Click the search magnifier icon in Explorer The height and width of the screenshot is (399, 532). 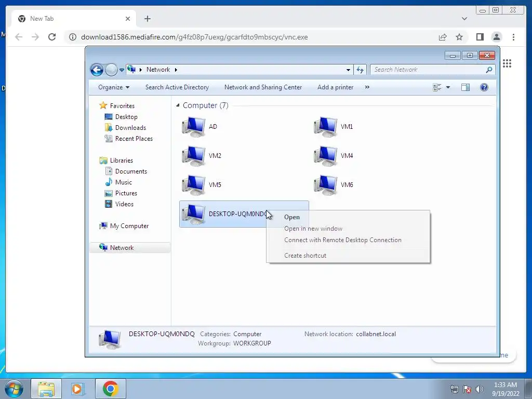(x=489, y=70)
